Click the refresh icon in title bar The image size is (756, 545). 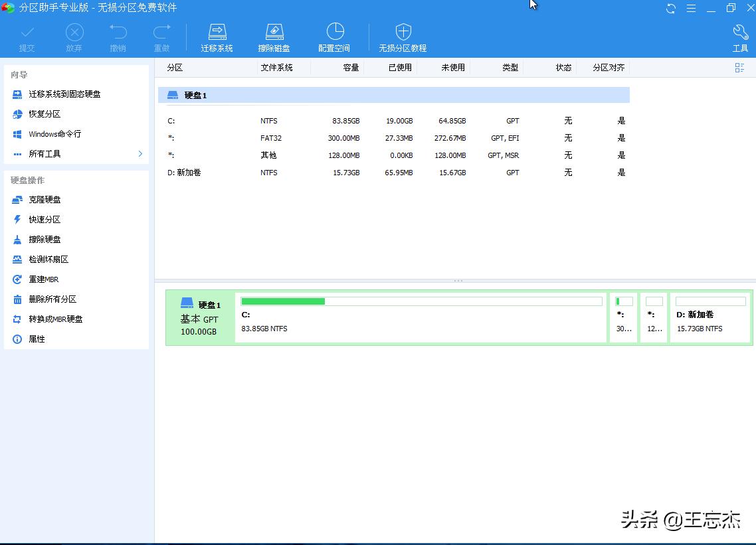coord(671,9)
